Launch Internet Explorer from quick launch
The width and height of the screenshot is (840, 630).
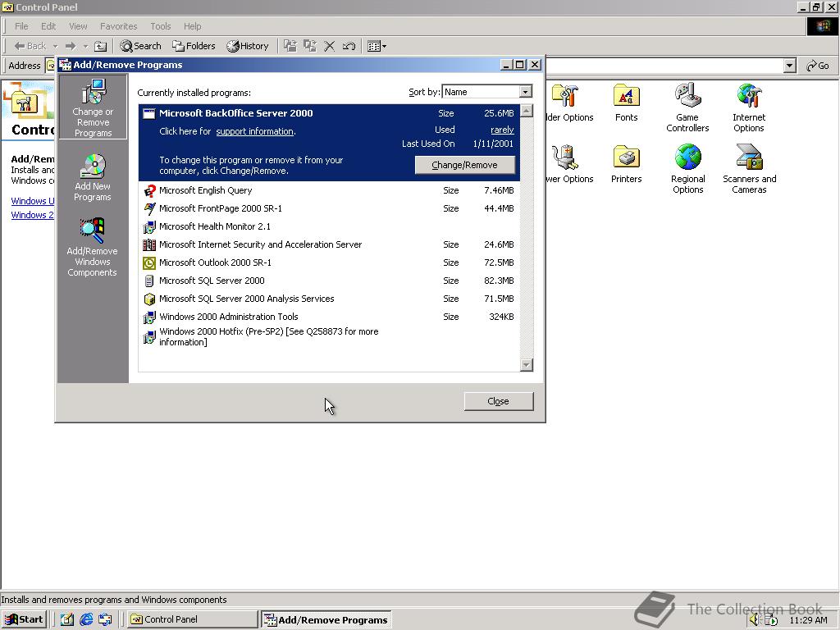coord(85,619)
